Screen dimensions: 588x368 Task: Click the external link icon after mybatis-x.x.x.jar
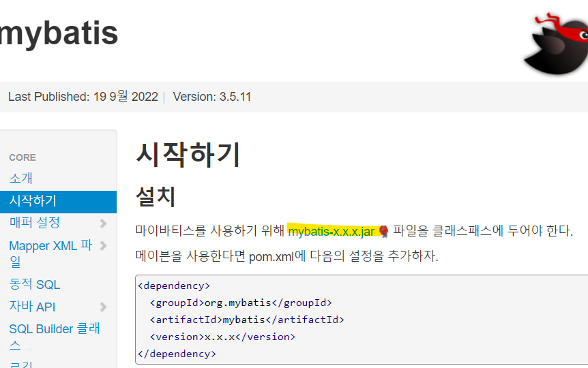click(x=383, y=231)
